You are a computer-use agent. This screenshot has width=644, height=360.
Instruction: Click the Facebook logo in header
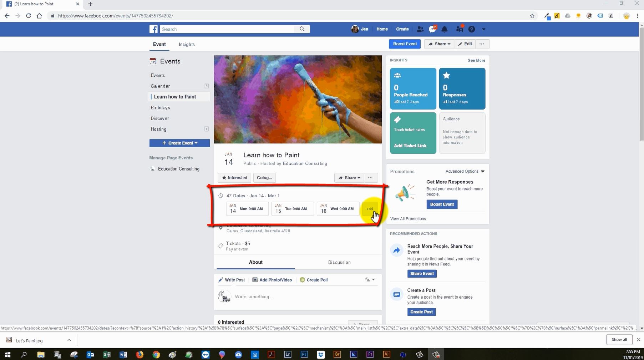pyautogui.click(x=153, y=29)
